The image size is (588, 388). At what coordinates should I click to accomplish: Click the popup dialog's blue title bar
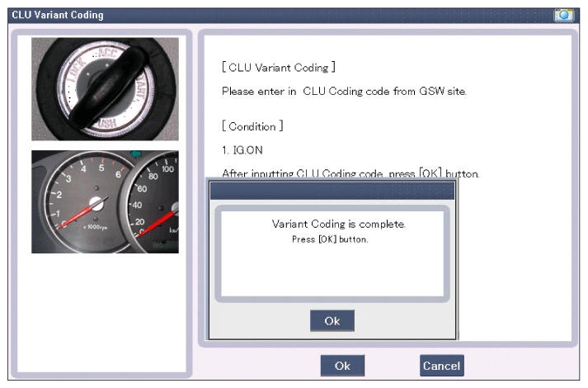point(332,191)
